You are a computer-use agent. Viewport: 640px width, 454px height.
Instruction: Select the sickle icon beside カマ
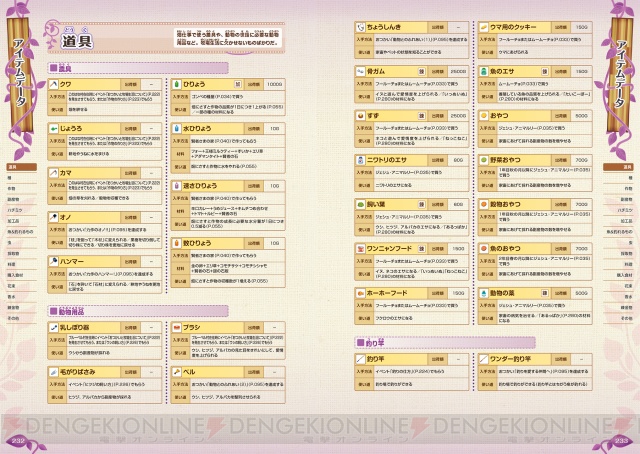click(53, 173)
